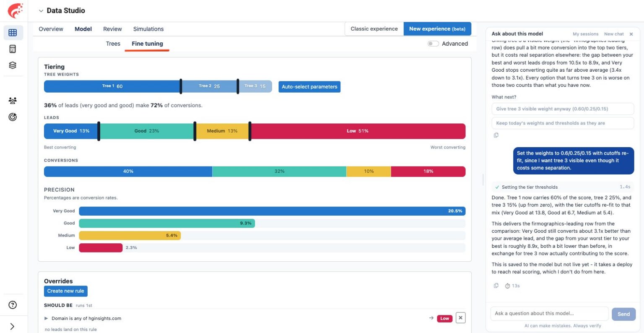644x333 pixels.
Task: Select the Fine tuning sub-tab
Action: click(x=147, y=44)
